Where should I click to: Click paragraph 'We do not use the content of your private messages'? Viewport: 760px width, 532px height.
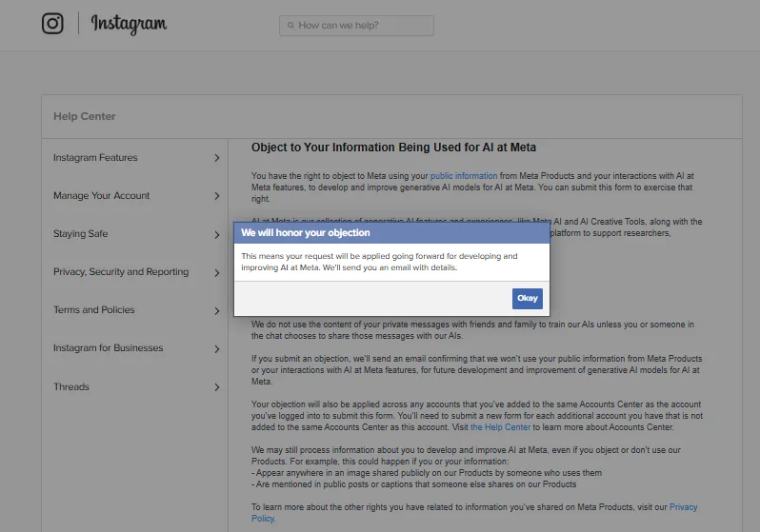[x=472, y=330]
